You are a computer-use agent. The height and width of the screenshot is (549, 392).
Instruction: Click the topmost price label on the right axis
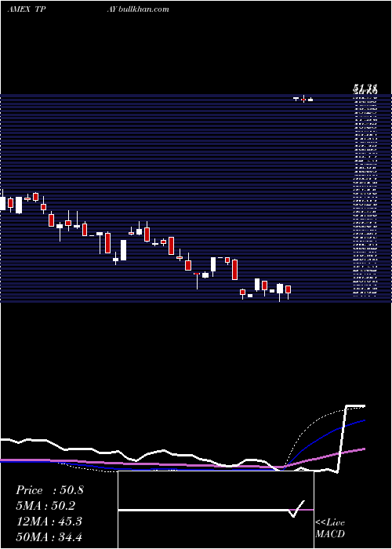(365, 89)
